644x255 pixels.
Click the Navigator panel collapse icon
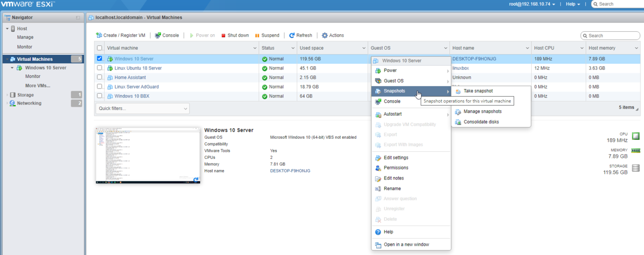(x=78, y=18)
